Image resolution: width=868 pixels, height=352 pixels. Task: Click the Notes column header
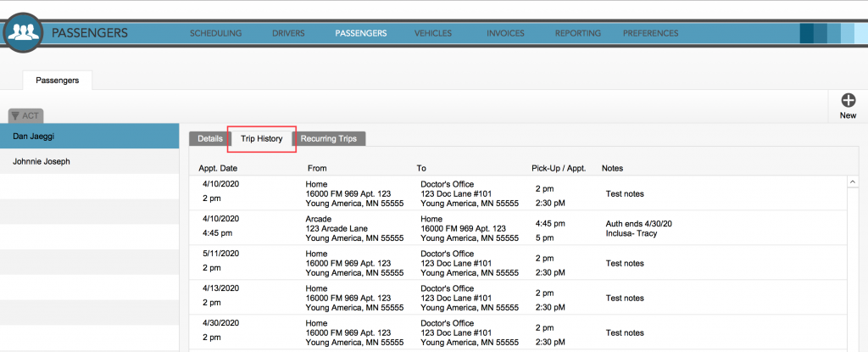[612, 169]
